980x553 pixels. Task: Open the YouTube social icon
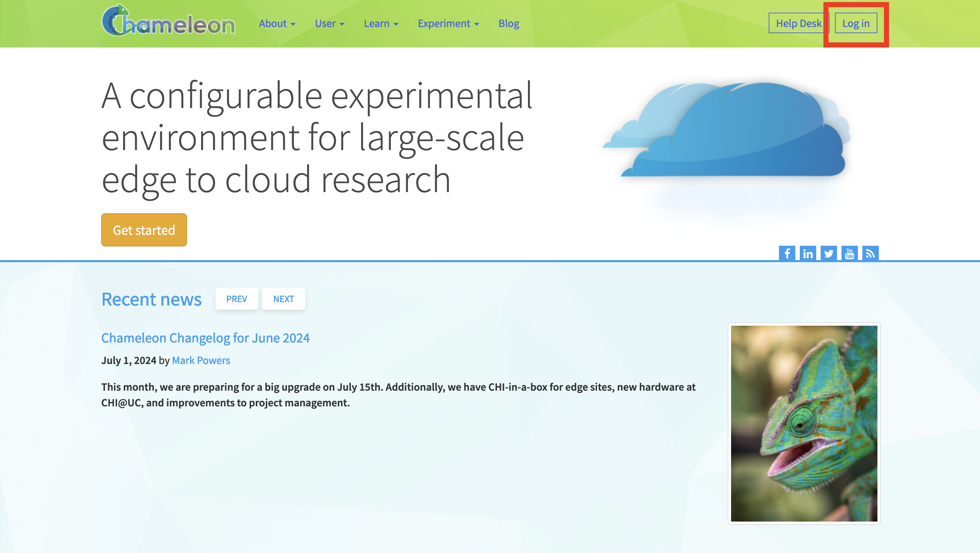(849, 253)
